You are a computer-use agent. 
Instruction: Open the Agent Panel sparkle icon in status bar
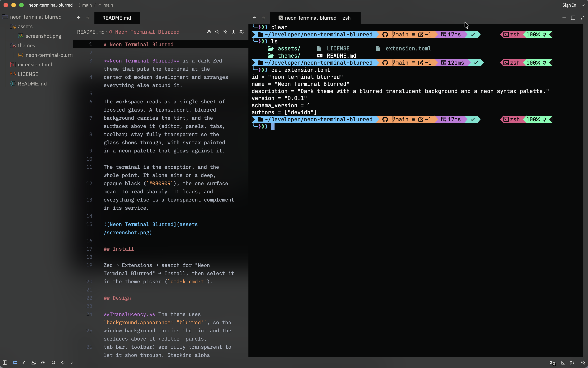pyautogui.click(x=583, y=362)
